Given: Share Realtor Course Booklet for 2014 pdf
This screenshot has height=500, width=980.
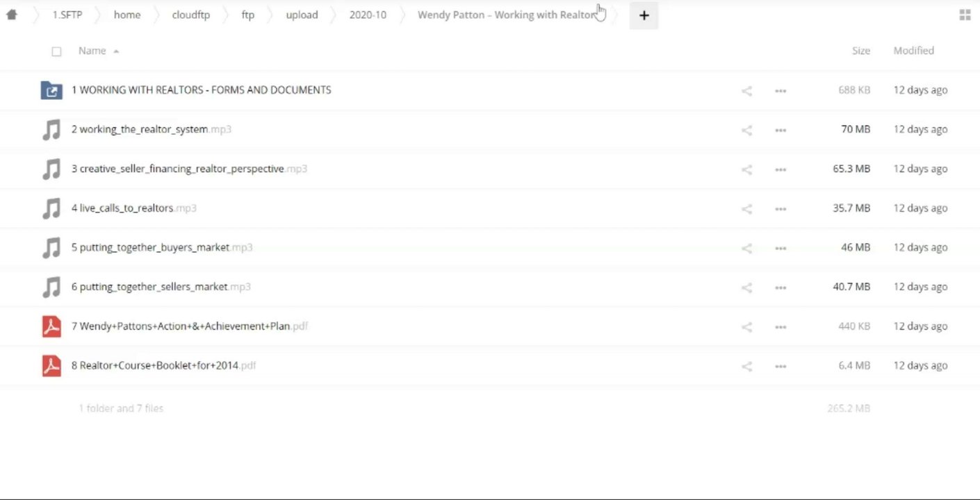Looking at the screenshot, I should [x=746, y=366].
